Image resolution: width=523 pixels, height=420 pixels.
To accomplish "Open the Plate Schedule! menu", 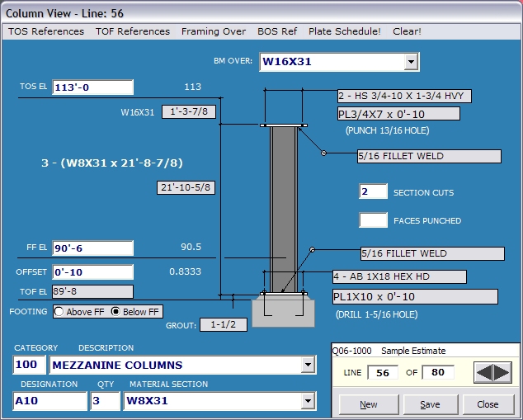I will coord(345,31).
